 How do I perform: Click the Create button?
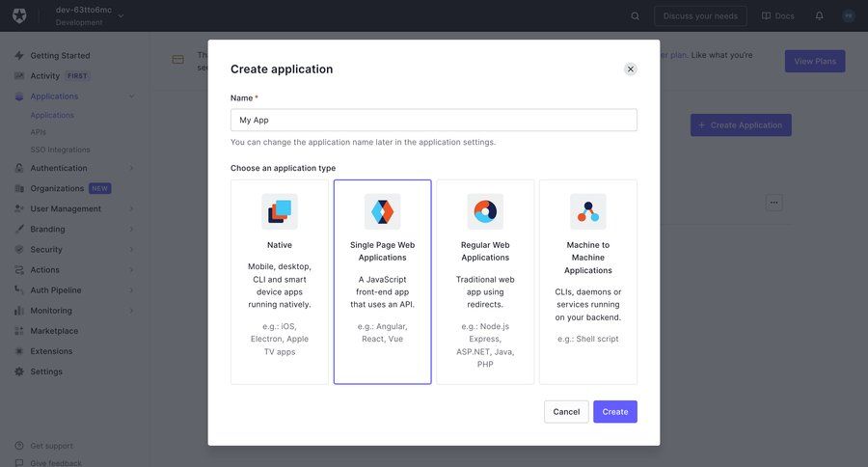[x=615, y=412]
